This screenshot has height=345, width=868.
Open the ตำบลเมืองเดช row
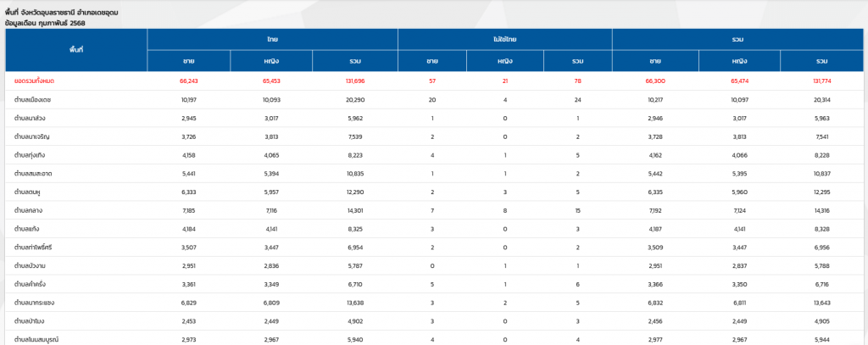click(x=32, y=99)
